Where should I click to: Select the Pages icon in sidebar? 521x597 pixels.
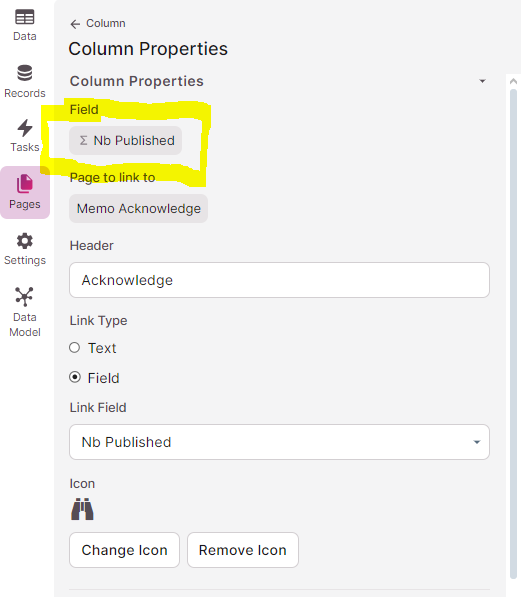point(25,184)
